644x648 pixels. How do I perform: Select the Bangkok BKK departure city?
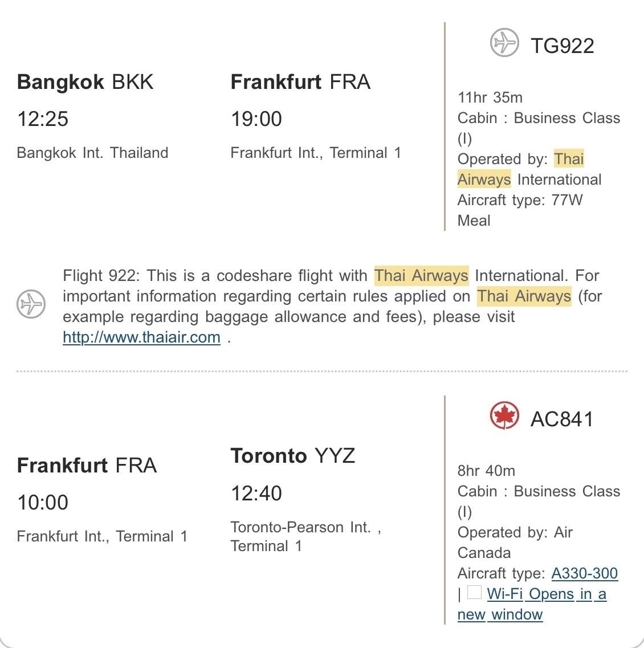[84, 81]
